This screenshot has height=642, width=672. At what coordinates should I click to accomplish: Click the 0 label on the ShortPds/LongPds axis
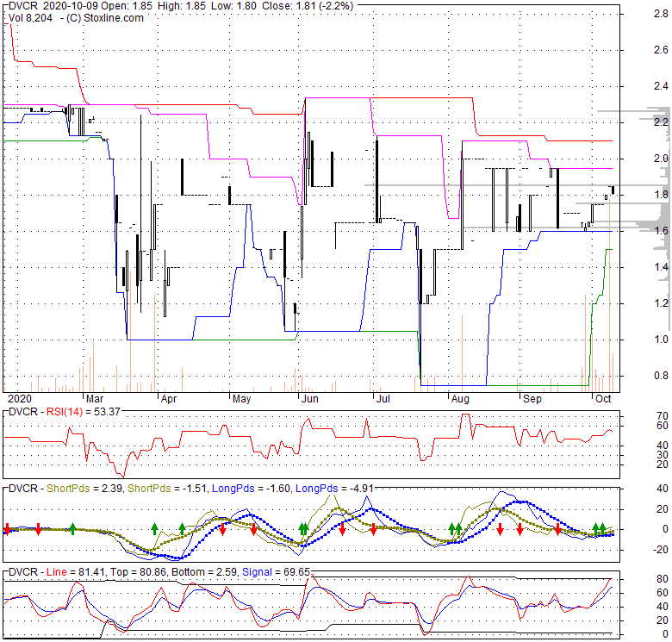pos(665,529)
